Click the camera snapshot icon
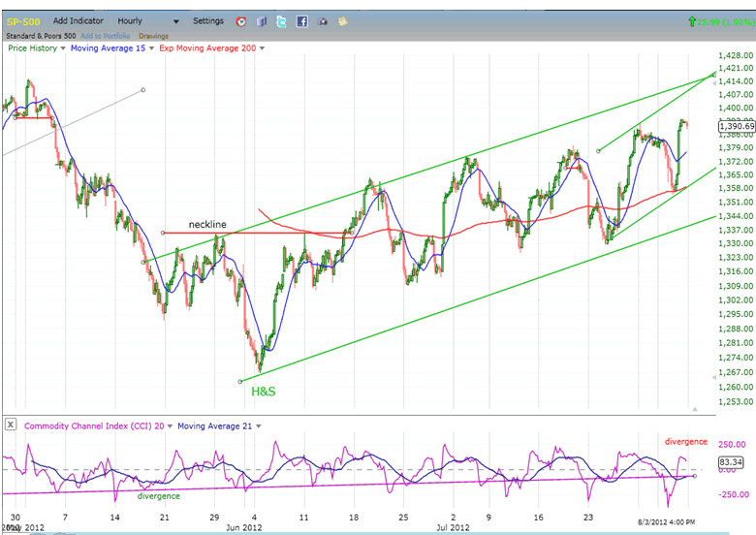Viewport: 756px width, 535px height. (x=323, y=21)
